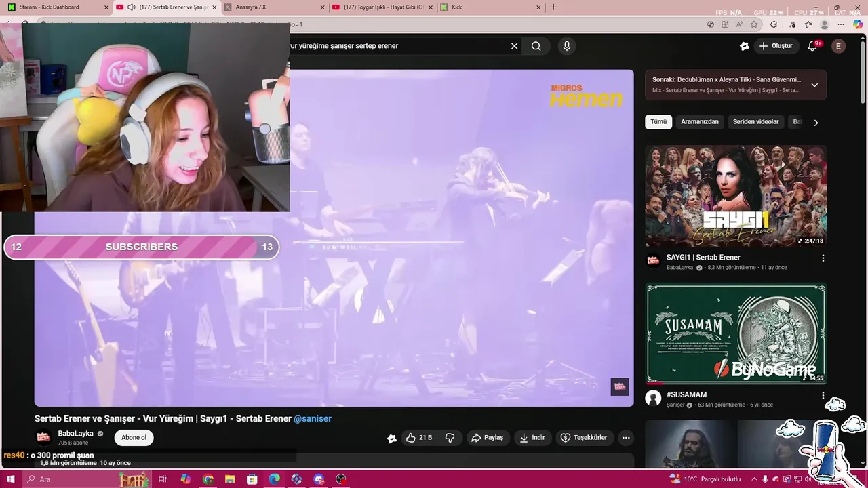The height and width of the screenshot is (488, 868).
Task: Dislike the video
Action: 450,438
